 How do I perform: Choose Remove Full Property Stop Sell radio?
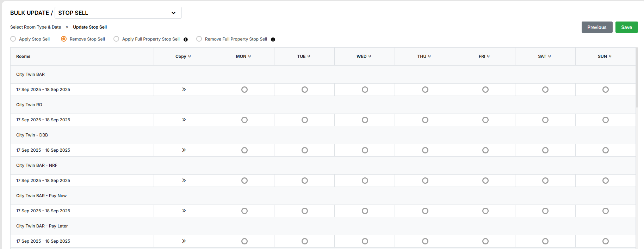pos(199,39)
